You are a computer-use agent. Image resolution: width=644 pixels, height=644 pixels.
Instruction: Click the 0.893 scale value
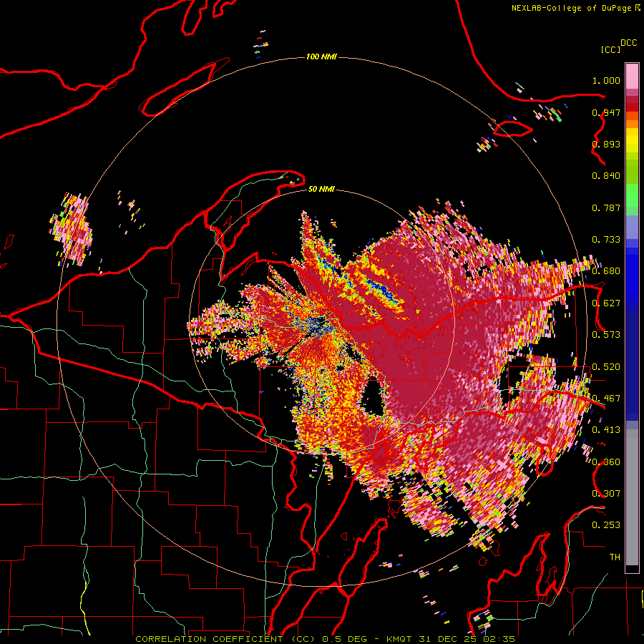point(606,144)
